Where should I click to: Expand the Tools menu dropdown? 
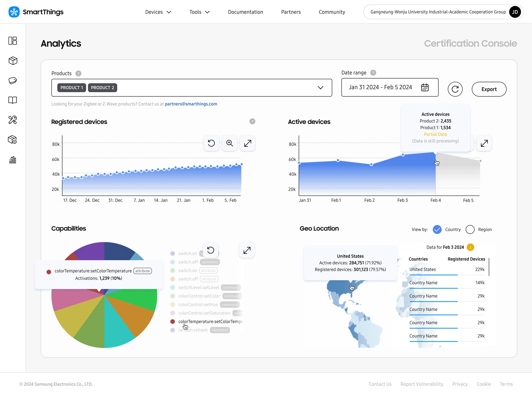coord(199,12)
